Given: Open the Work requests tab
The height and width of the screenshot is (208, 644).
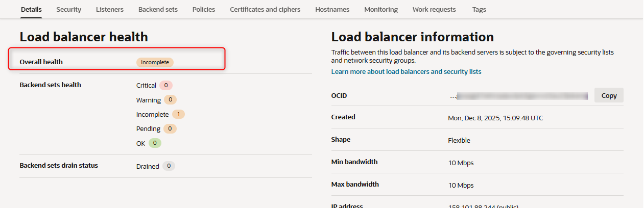Looking at the screenshot, I should pos(434,9).
